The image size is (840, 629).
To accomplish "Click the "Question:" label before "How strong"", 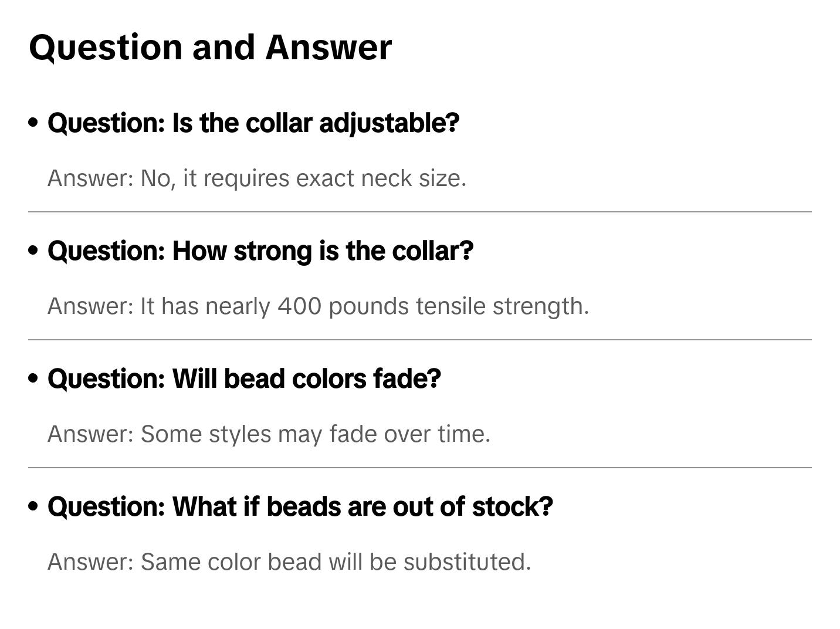I will pyautogui.click(x=107, y=251).
